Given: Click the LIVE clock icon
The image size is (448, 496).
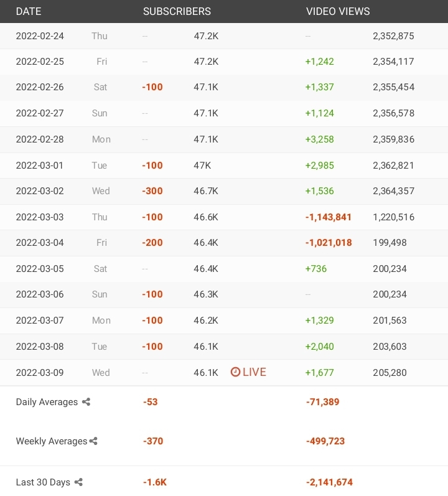Looking at the screenshot, I should pyautogui.click(x=235, y=372).
